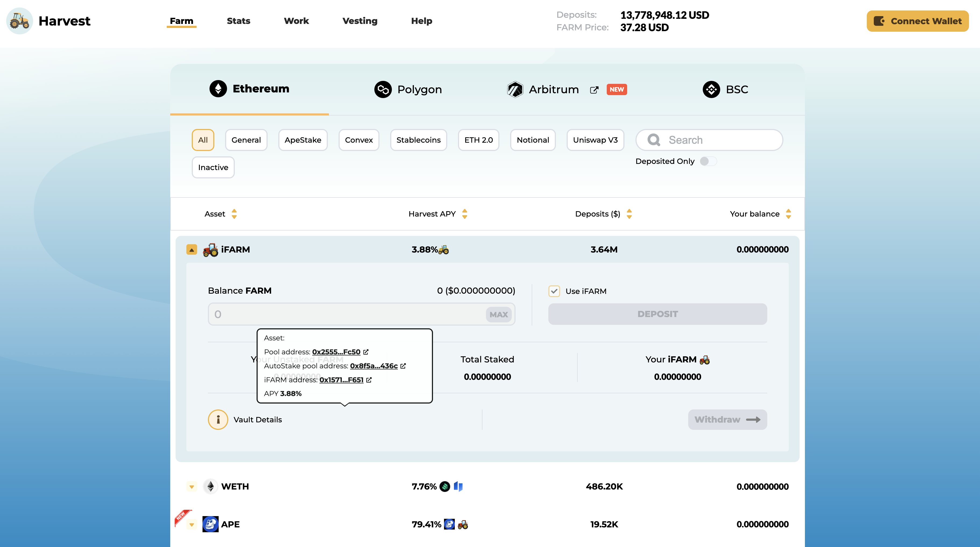Click the Harvest tractor logo icon
980x547 pixels.
point(19,21)
